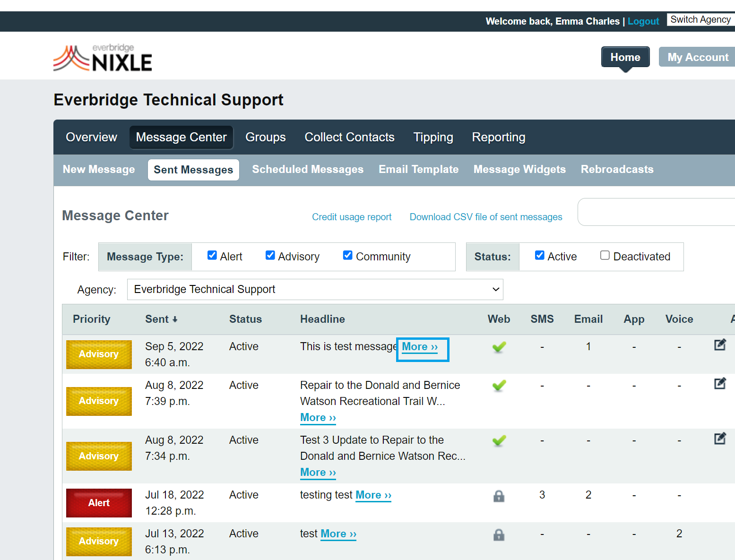Image resolution: width=735 pixels, height=560 pixels.
Task: Click Advisory badge for Sep 5, 2022 message
Action: click(x=99, y=354)
